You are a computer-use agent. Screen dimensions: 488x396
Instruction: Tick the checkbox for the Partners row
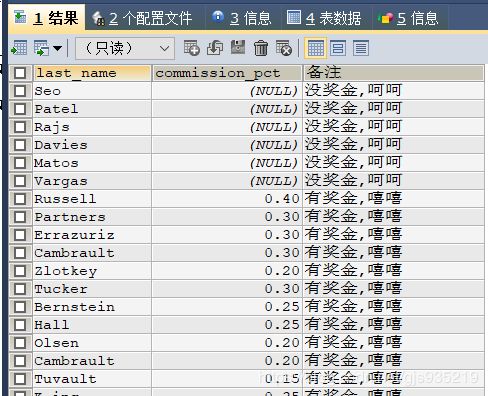20,217
